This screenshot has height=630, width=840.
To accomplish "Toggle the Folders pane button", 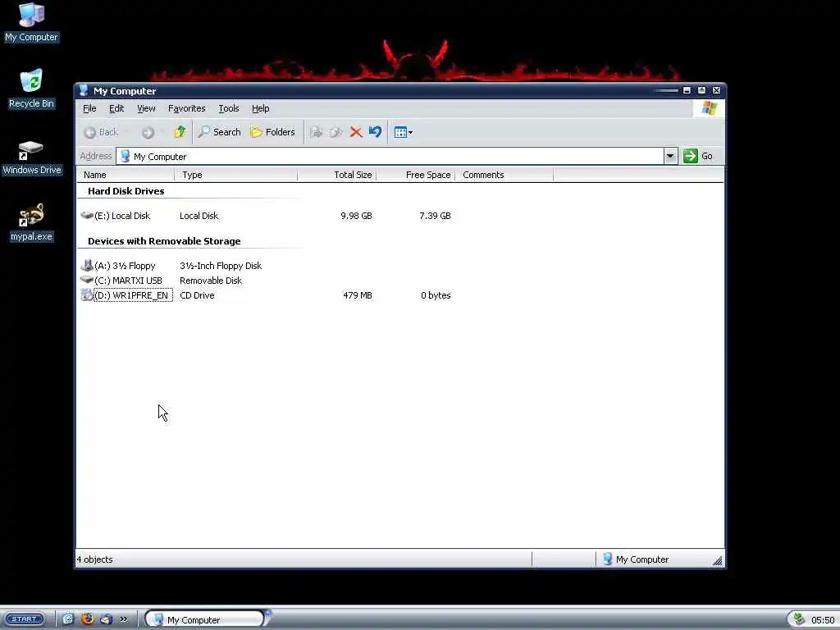I will click(272, 132).
